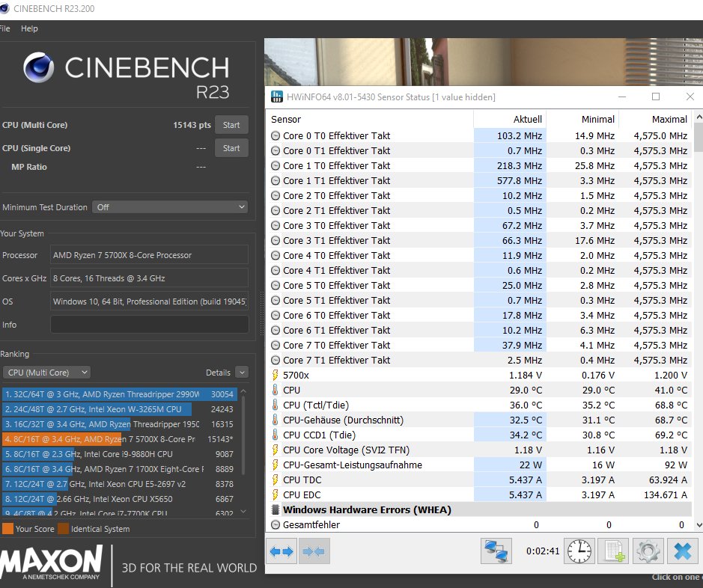Image resolution: width=703 pixels, height=588 pixels.
Task: Close sensors with blue X icon
Action: click(x=682, y=551)
